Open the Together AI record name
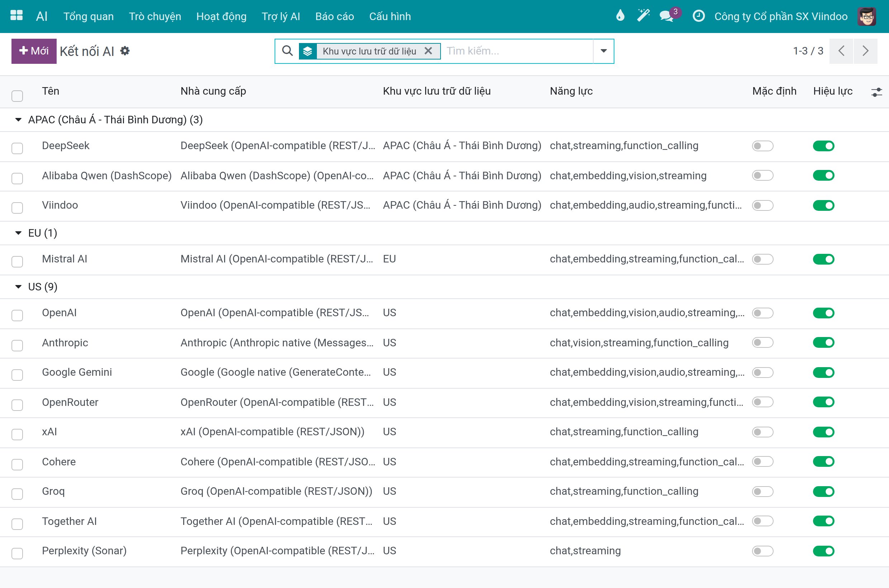Viewport: 889px width, 588px height. (70, 521)
